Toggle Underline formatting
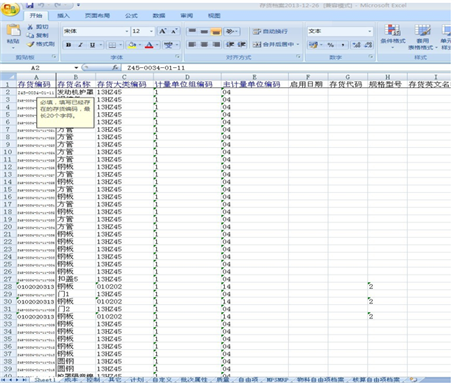Image resolution: width=454 pixels, height=386 pixels. [x=92, y=45]
